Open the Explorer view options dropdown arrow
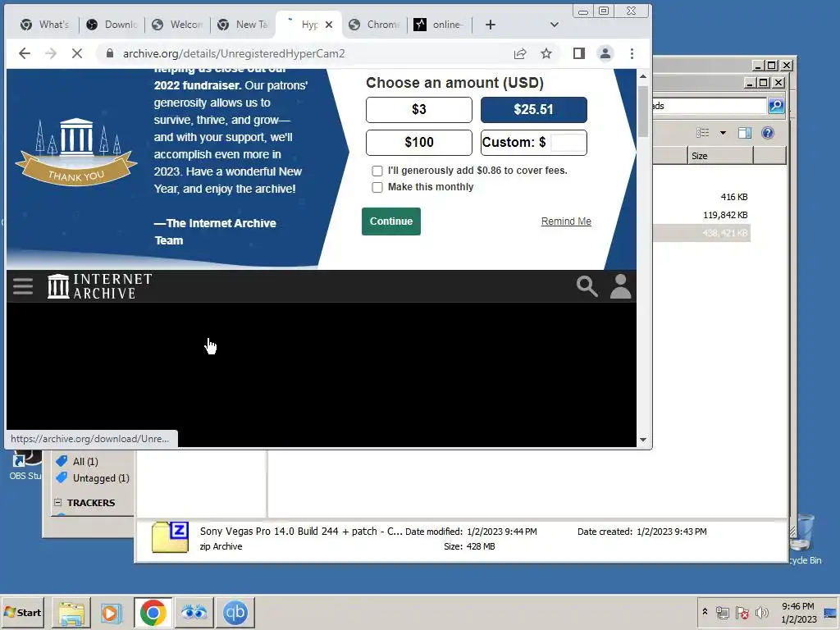Screen dimensions: 840x630 coord(723,133)
